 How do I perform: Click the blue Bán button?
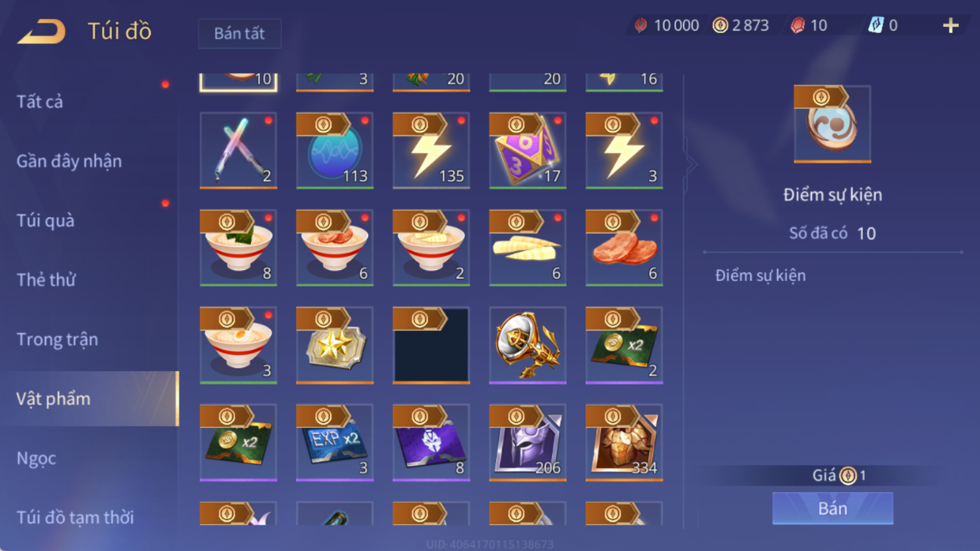coord(833,508)
